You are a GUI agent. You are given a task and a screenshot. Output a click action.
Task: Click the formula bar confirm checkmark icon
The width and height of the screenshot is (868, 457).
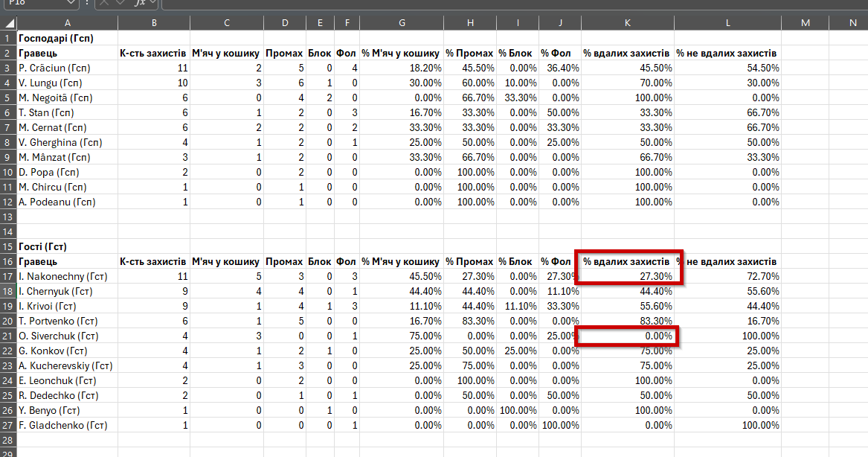(x=120, y=3)
